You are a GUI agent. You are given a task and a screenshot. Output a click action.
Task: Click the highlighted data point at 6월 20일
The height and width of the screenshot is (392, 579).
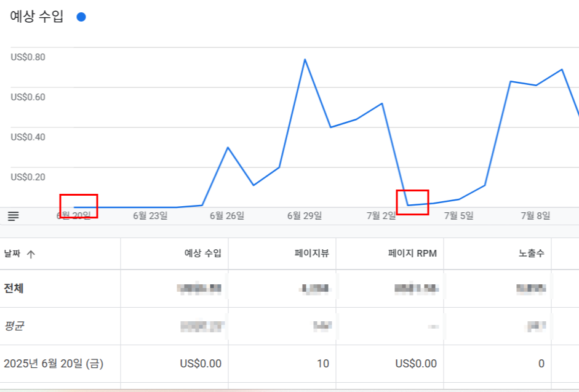[x=78, y=206]
